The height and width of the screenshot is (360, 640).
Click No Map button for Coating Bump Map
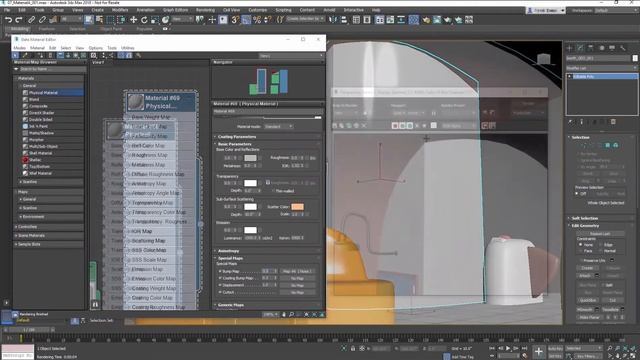point(297,278)
